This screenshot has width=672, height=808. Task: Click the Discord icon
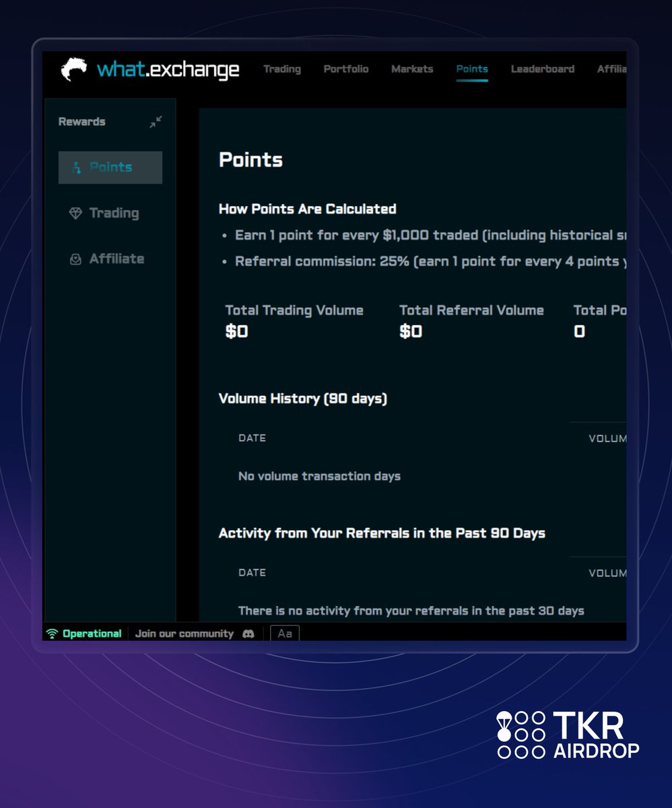248,634
